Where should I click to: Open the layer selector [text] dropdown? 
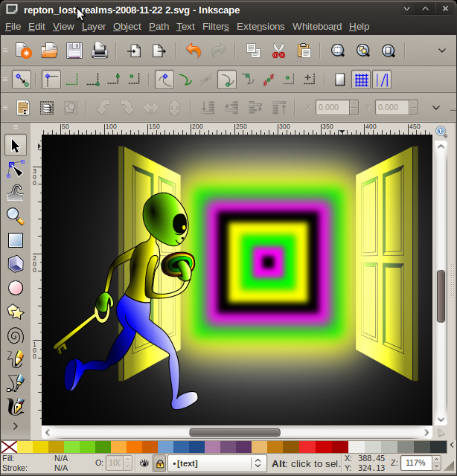coord(217,463)
